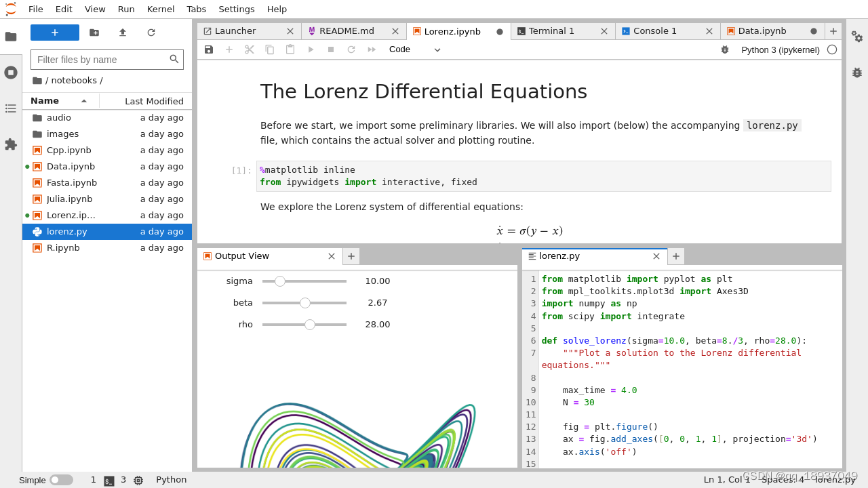
Task: Save the Lorenz notebook
Action: tap(209, 49)
